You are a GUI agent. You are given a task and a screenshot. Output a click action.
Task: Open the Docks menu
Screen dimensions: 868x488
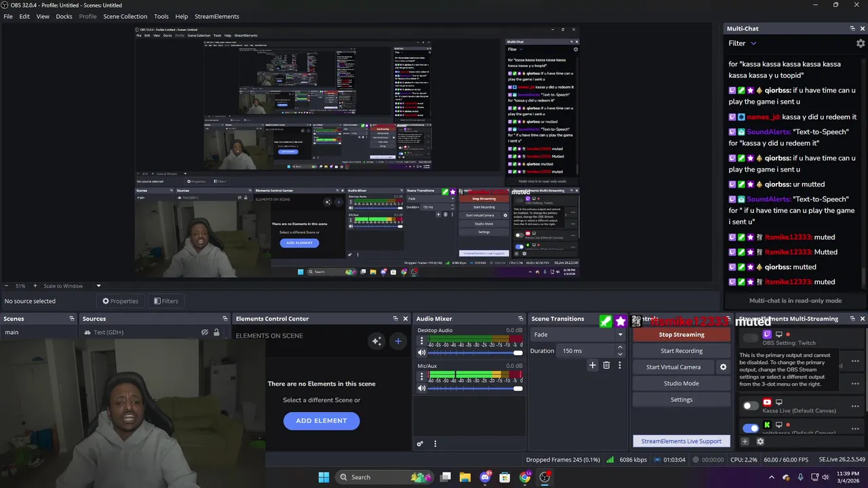pyautogui.click(x=64, y=16)
